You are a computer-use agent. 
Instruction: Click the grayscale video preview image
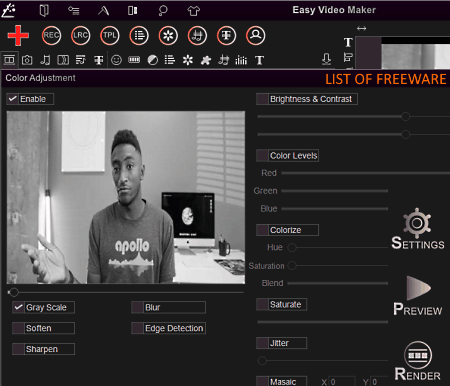tap(126, 197)
